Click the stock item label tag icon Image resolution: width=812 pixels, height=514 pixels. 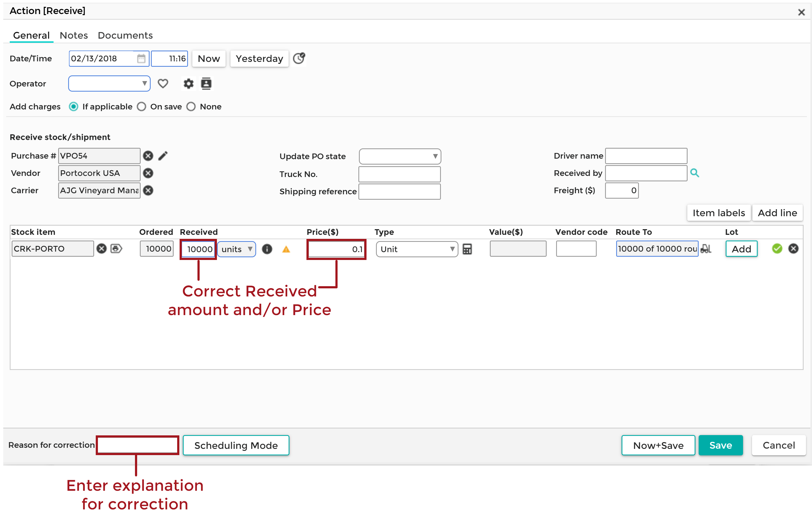click(116, 249)
